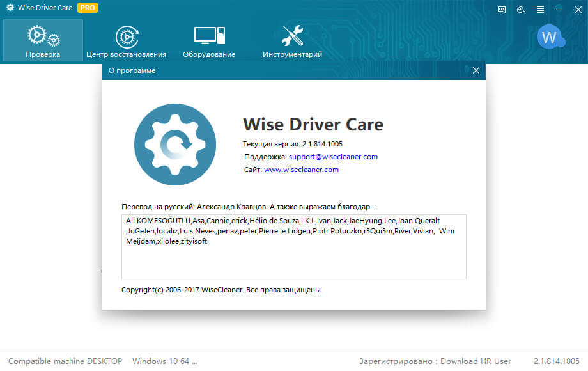The height and width of the screenshot is (371, 588).
Task: Click the О программе dialog title
Action: tap(132, 70)
